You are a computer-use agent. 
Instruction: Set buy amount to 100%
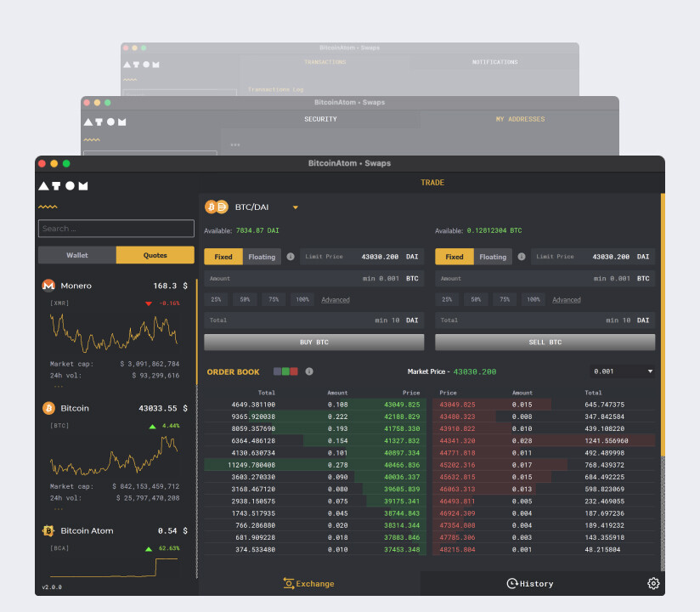(x=302, y=299)
